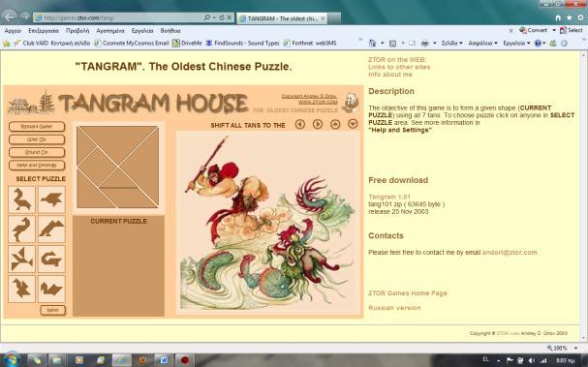Switch to the TANGRAM browser tab
This screenshot has width=588, height=367.
coord(282,18)
